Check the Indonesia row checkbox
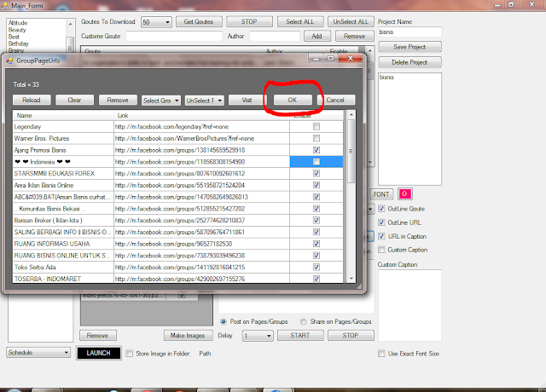The width and height of the screenshot is (546, 392). point(317,162)
